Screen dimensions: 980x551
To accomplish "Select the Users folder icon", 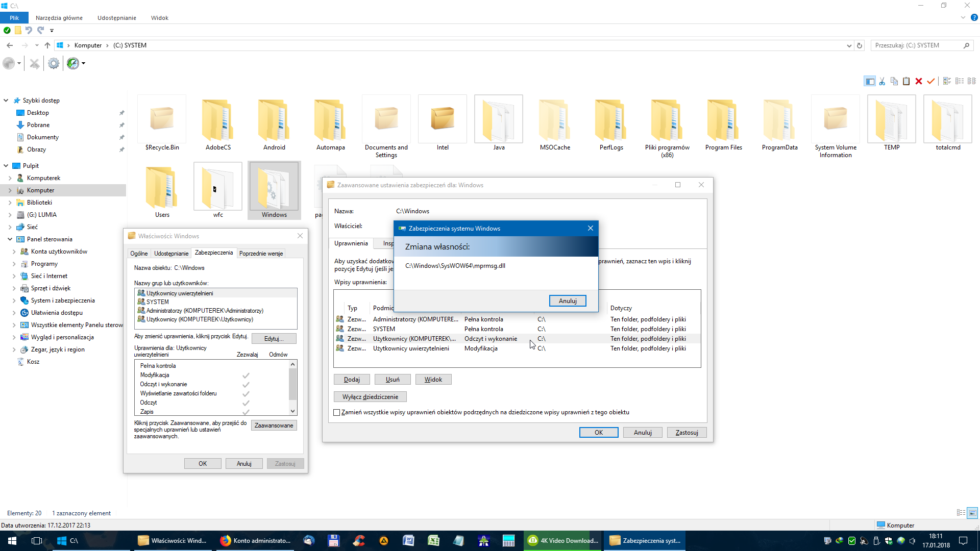I will 162,188.
